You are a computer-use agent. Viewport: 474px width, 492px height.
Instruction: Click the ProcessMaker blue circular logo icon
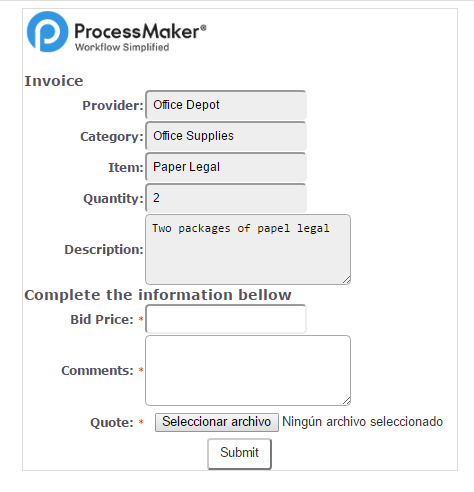(x=47, y=32)
